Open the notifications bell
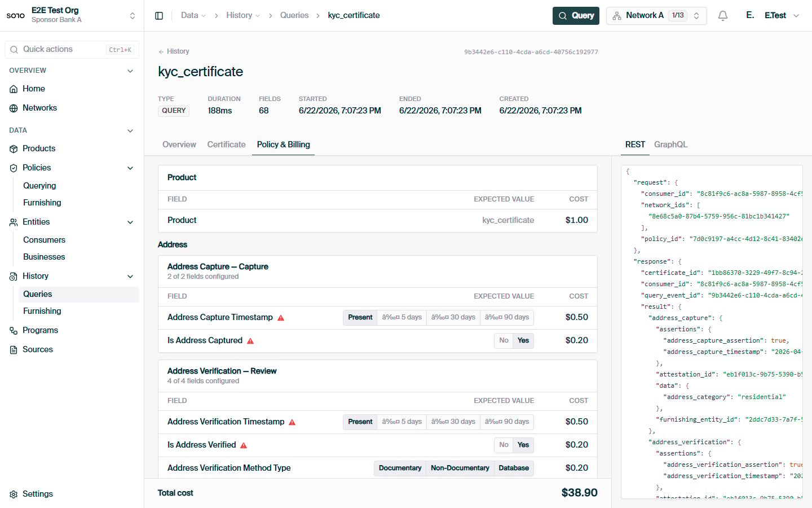This screenshot has height=508, width=812. tap(723, 16)
